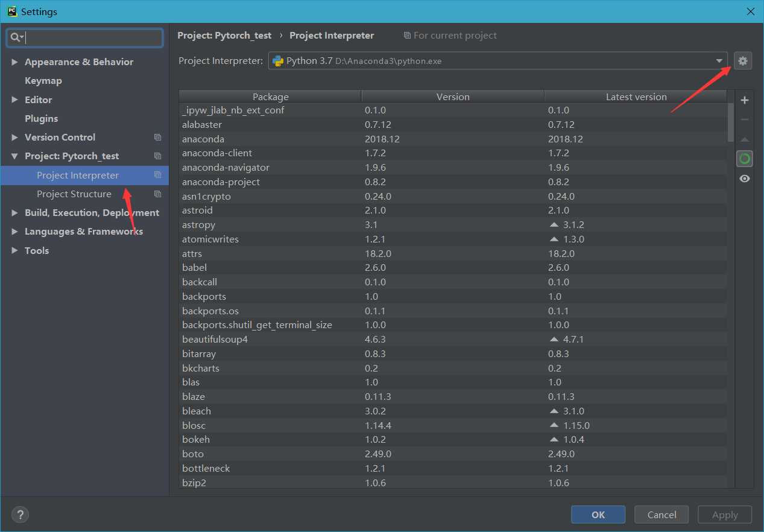Toggle show early releases eye icon
This screenshot has width=764, height=532.
[745, 179]
